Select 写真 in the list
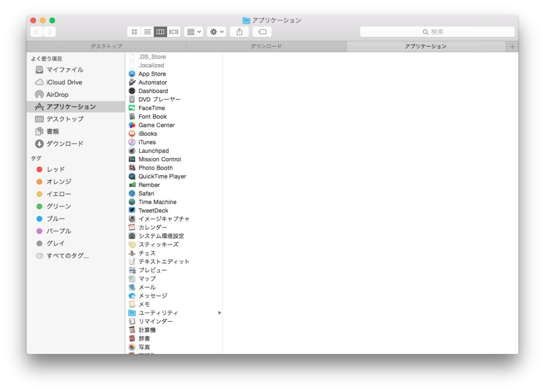This screenshot has height=392, width=545. click(x=174, y=347)
